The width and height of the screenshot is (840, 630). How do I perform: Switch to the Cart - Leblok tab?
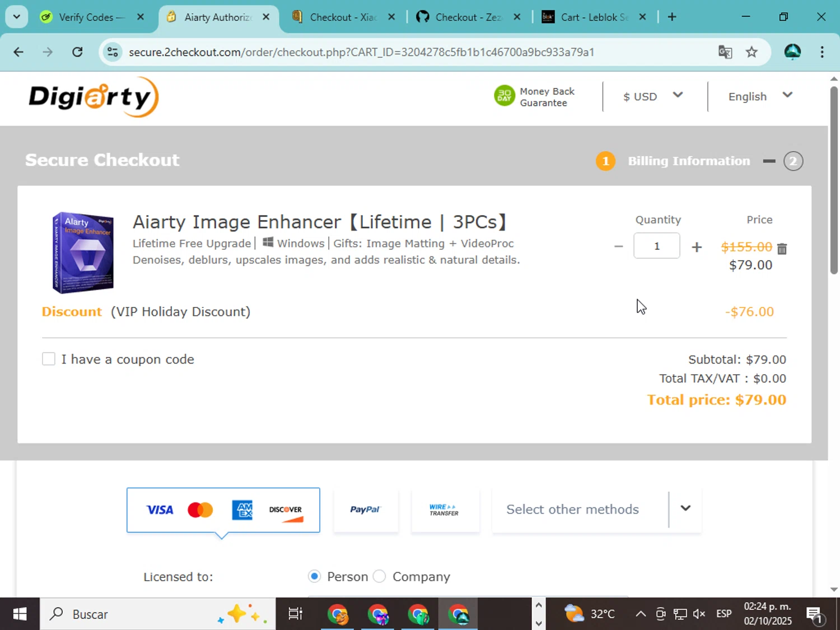pos(594,17)
